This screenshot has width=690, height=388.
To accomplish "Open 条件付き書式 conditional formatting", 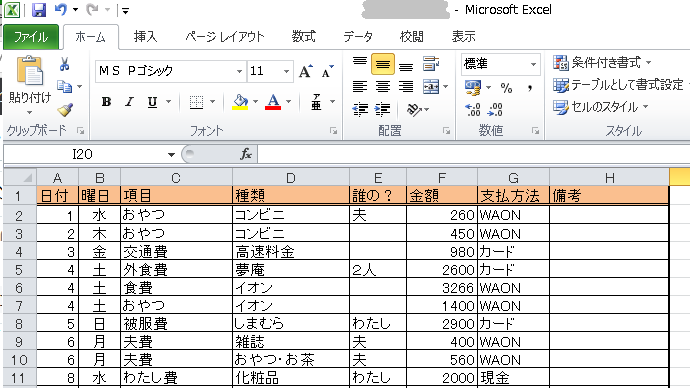I will point(602,63).
